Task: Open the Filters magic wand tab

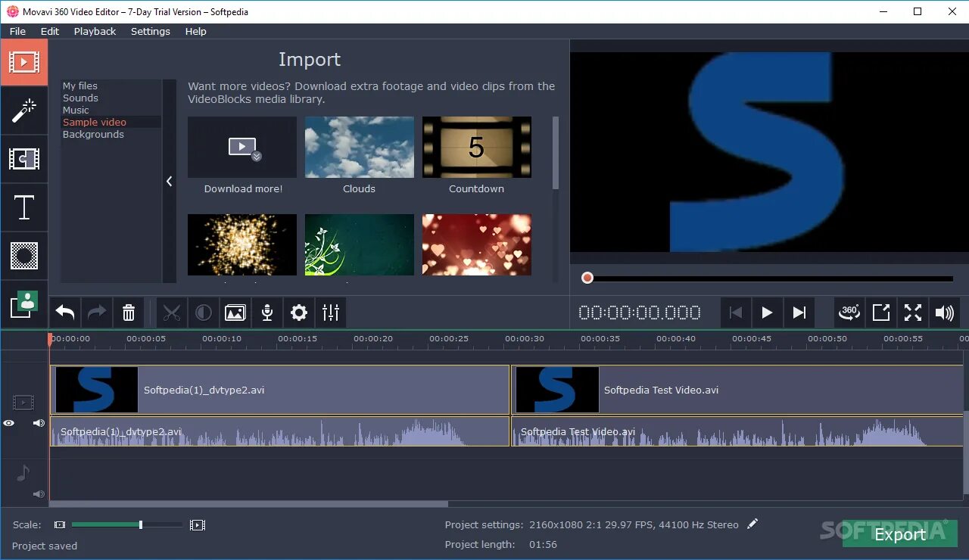Action: pyautogui.click(x=23, y=110)
